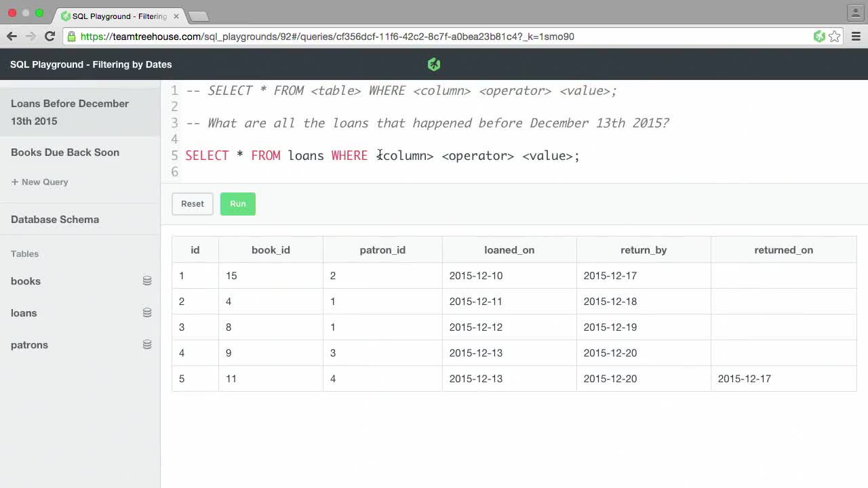Click the green Treehouse extension icon in toolbar
Image resolution: width=868 pixels, height=488 pixels.
(820, 37)
